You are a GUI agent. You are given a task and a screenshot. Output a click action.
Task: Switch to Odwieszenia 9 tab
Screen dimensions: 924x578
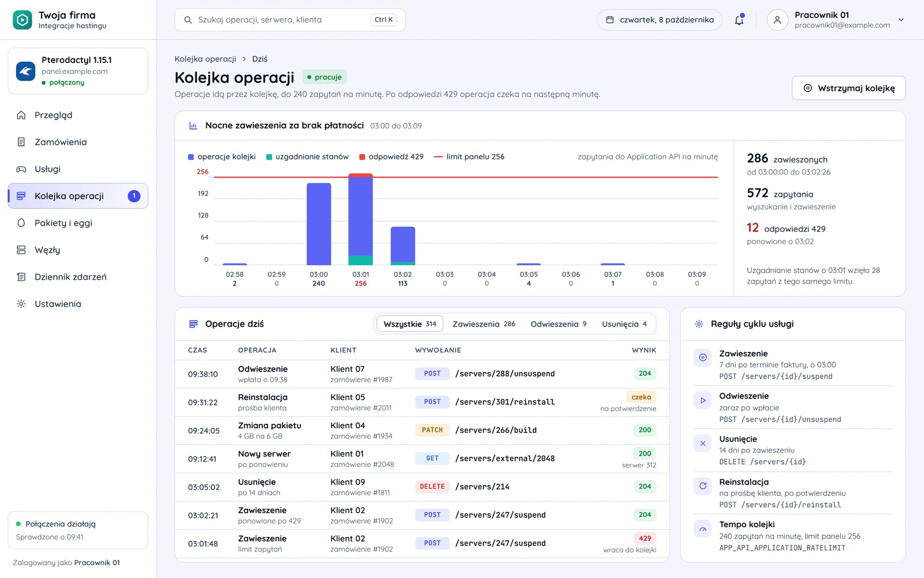point(558,324)
